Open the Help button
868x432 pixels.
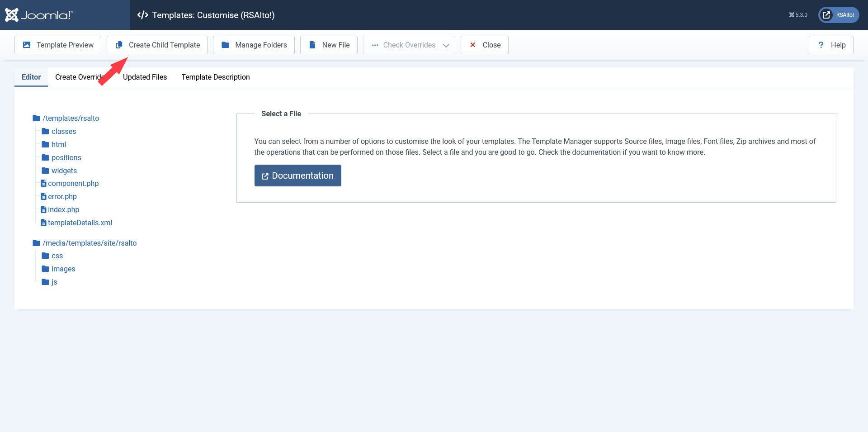pos(831,45)
